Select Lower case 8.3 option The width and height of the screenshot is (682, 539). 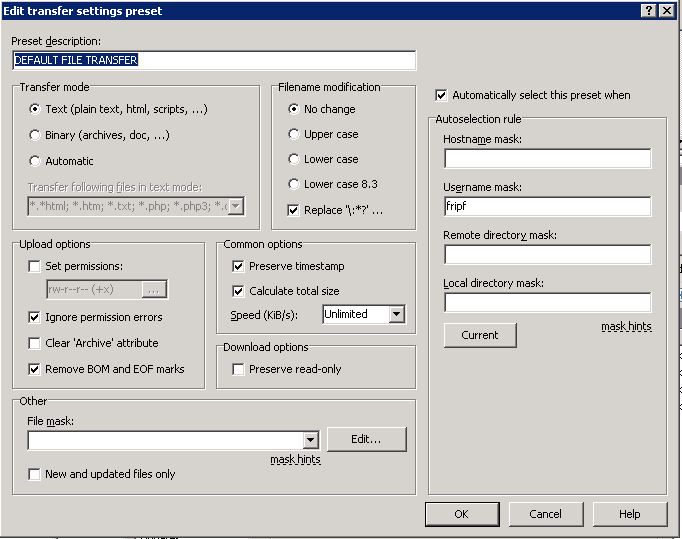pyautogui.click(x=294, y=184)
